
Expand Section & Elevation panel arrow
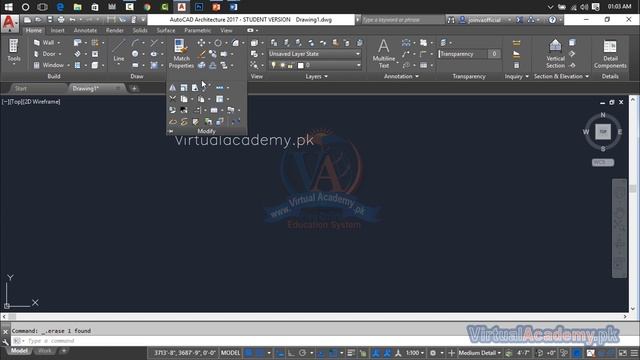(x=587, y=76)
